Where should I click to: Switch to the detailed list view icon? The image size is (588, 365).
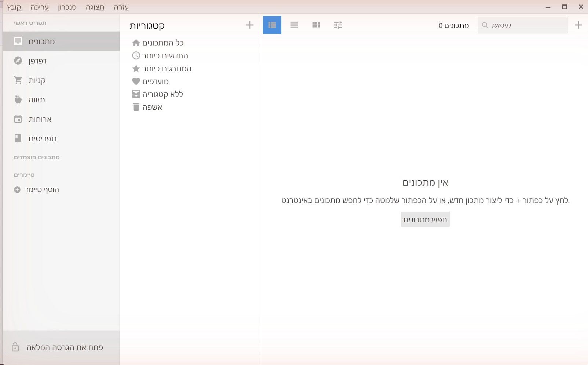(x=272, y=25)
